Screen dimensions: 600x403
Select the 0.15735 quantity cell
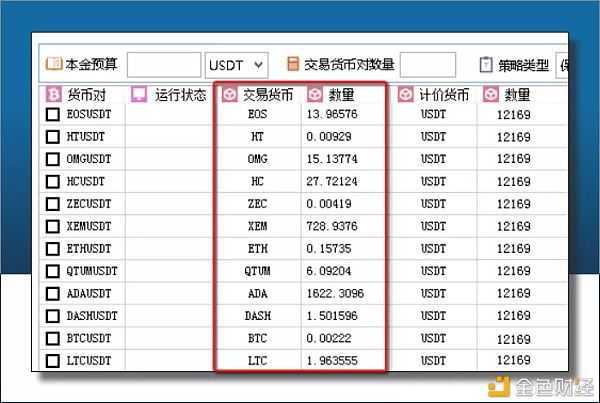click(x=342, y=249)
